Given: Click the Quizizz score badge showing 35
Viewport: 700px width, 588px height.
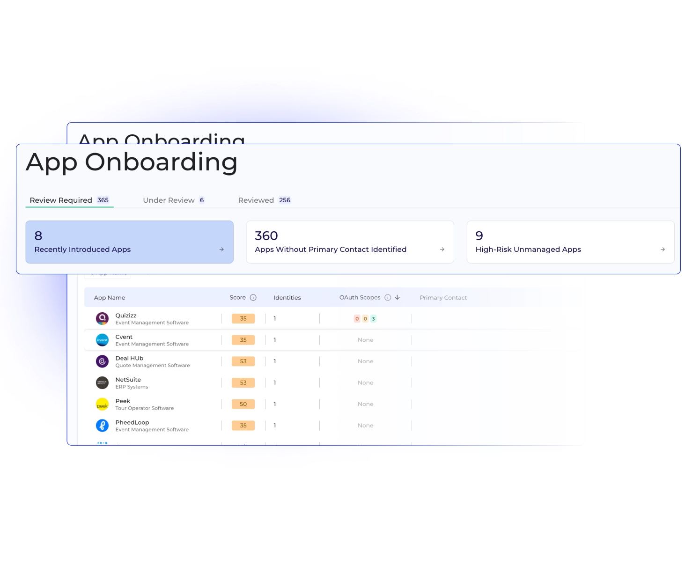Looking at the screenshot, I should pos(243,318).
